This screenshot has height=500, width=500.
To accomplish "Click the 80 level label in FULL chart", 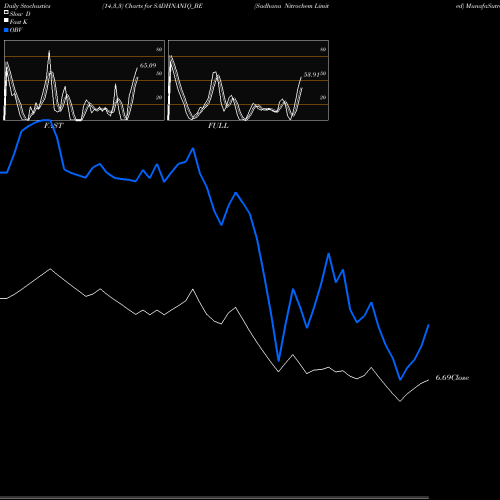I will point(323,50).
